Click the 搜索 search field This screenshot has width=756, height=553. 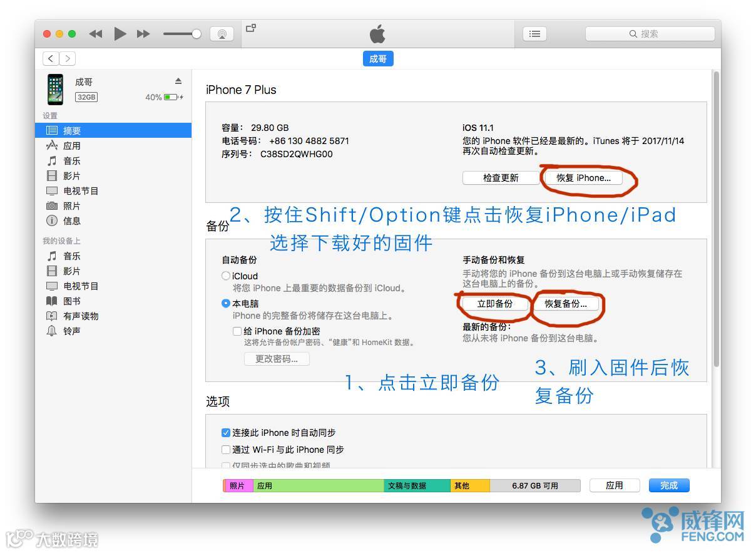pyautogui.click(x=650, y=34)
